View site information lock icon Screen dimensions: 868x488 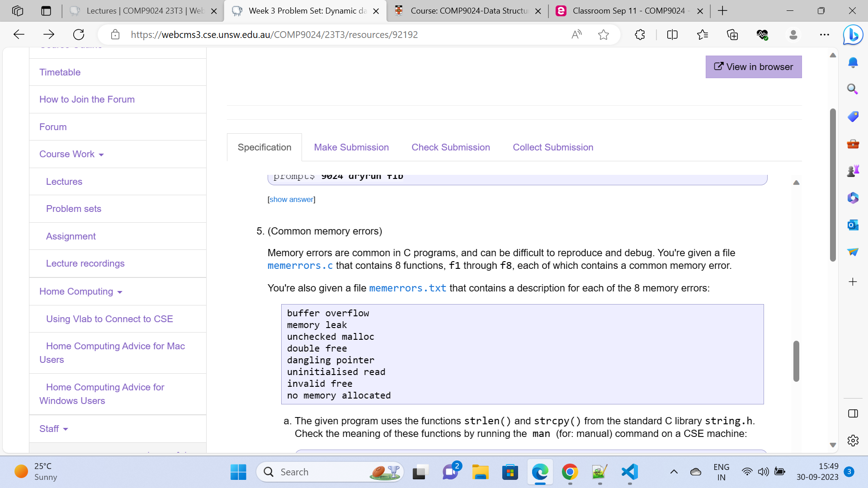[x=115, y=34]
